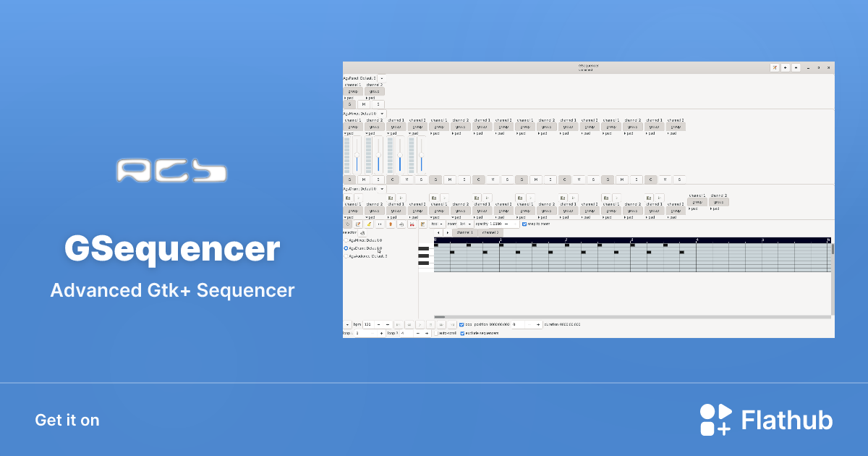Viewport: 868px width, 456px height.
Task: Uncheck the loop checkbox near position field
Action: [x=461, y=324]
